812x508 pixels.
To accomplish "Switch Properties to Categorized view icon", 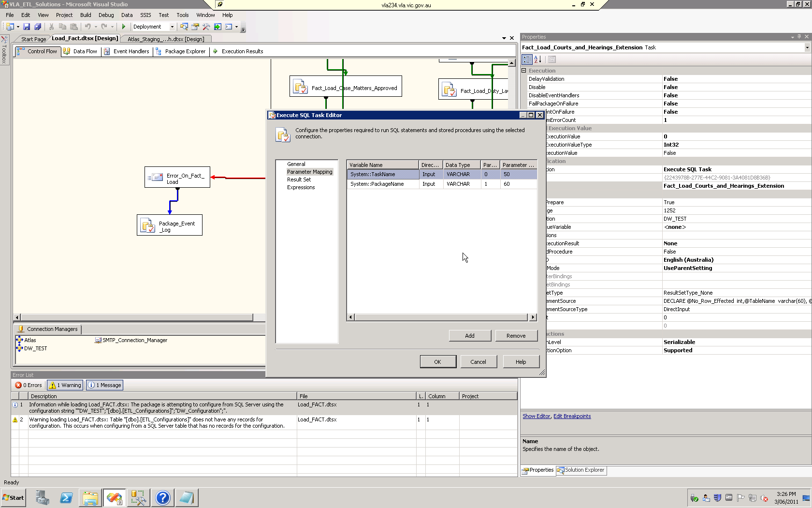I will pyautogui.click(x=527, y=60).
